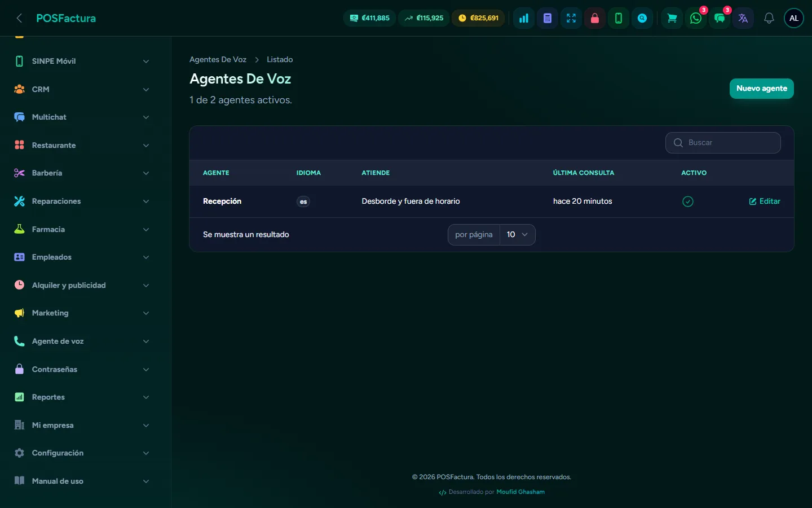Viewport: 812px width, 508px height.
Task: Open the Mi empresa sidebar menu
Action: point(82,425)
